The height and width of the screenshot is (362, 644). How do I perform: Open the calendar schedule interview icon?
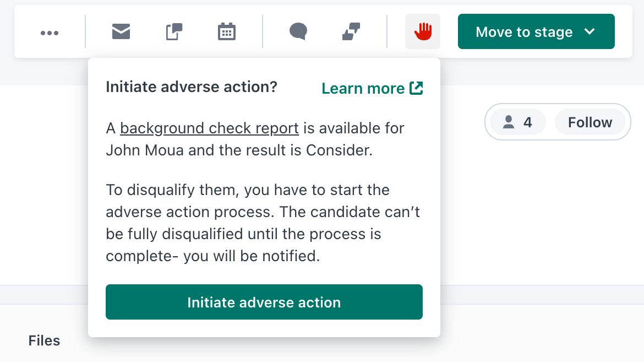(x=226, y=32)
